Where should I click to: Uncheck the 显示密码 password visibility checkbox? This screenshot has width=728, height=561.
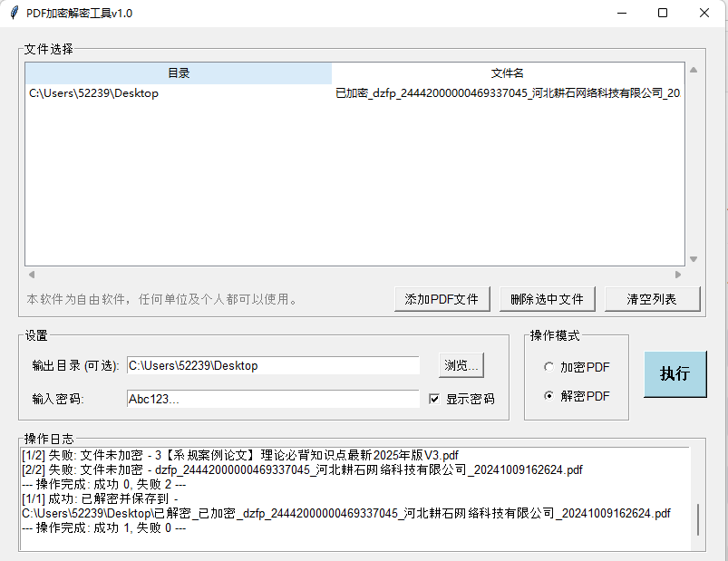434,399
